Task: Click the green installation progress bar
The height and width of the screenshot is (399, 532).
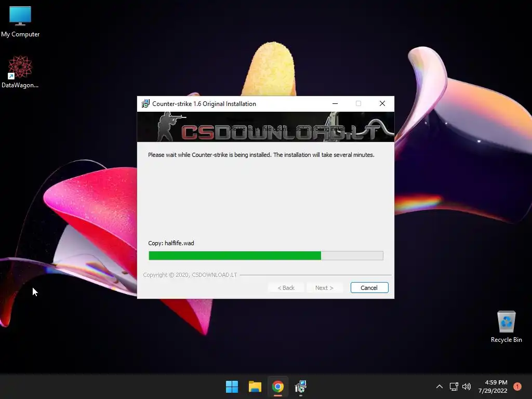Action: point(266,256)
